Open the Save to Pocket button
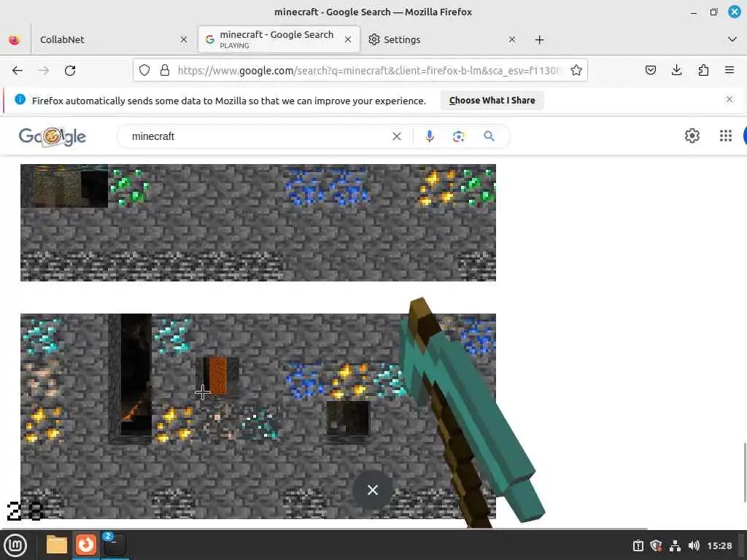Viewport: 747px width, 560px height. [650, 71]
